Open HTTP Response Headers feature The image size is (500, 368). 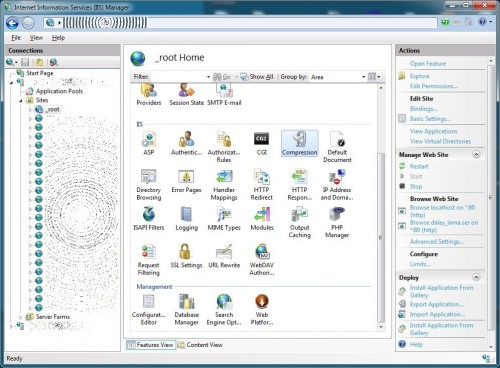(300, 185)
